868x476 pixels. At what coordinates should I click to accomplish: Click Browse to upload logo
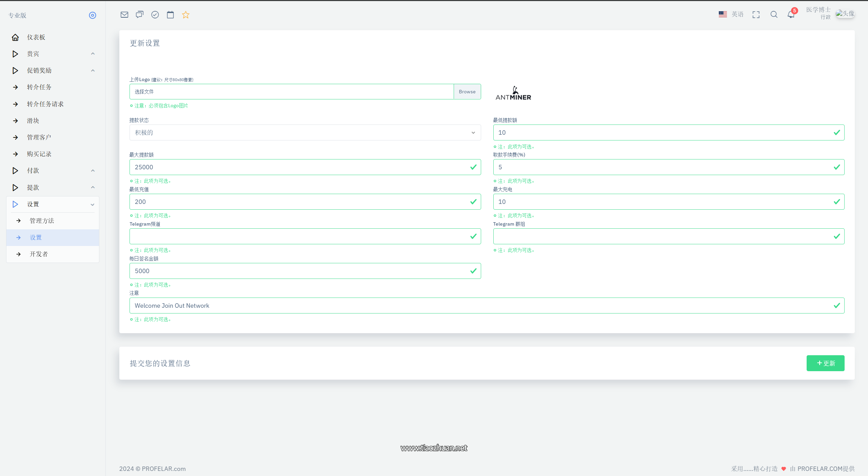467,92
